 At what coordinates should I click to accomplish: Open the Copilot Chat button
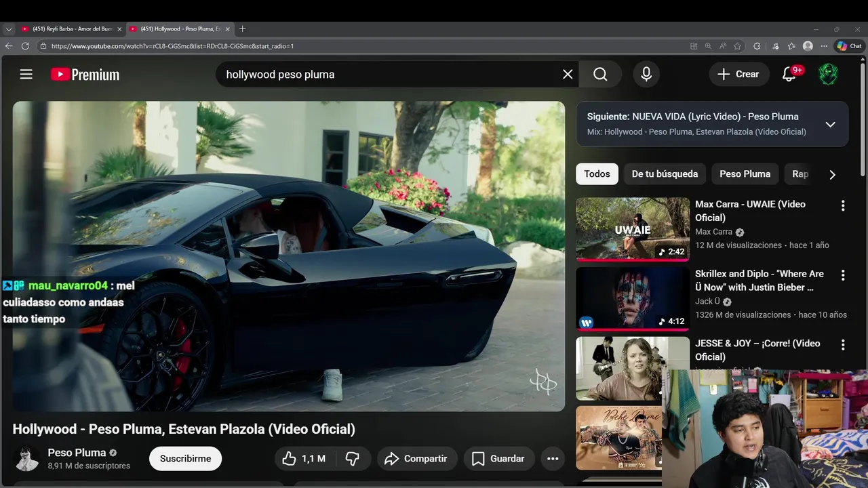pos(849,46)
